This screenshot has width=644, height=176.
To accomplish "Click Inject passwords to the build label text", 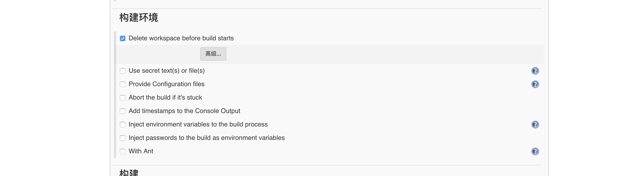I will tap(207, 138).
